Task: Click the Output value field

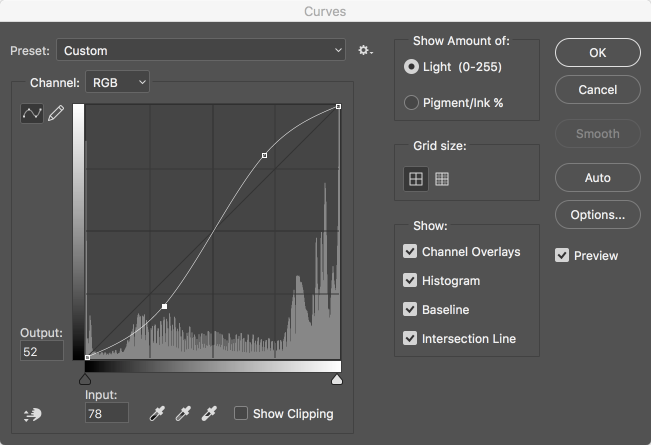Action: pos(42,351)
